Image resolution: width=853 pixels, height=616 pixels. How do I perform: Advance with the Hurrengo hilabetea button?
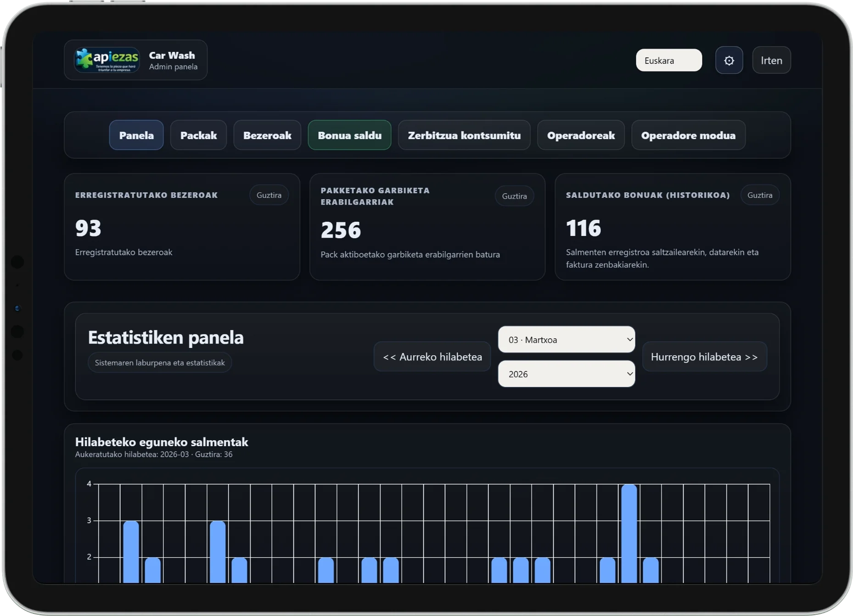[x=704, y=357]
